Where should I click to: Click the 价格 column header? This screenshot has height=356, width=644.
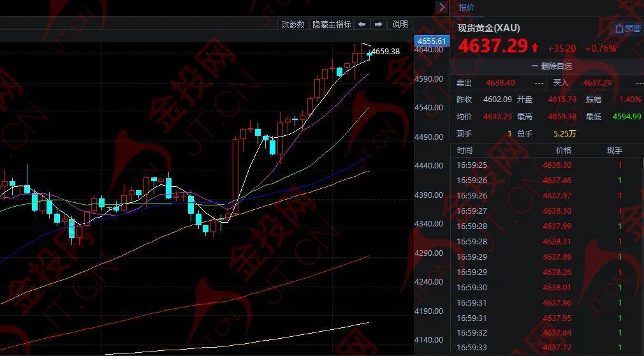(x=563, y=151)
